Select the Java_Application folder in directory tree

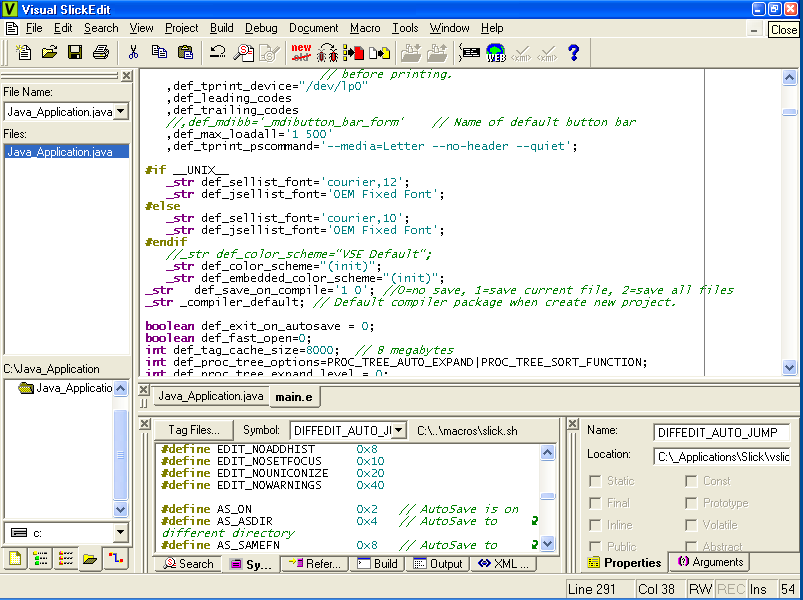66,388
